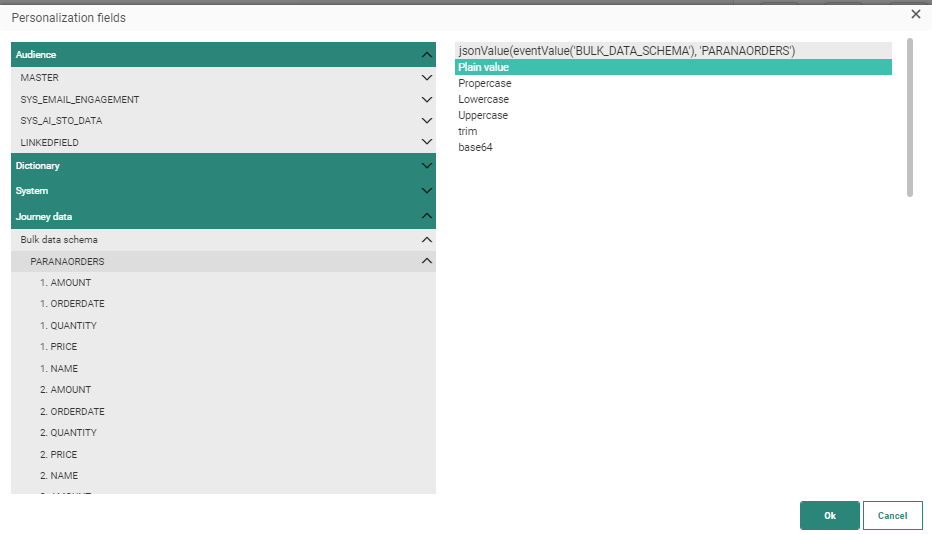Click the Ok button
Image resolution: width=932 pixels, height=534 pixels.
[x=829, y=515]
